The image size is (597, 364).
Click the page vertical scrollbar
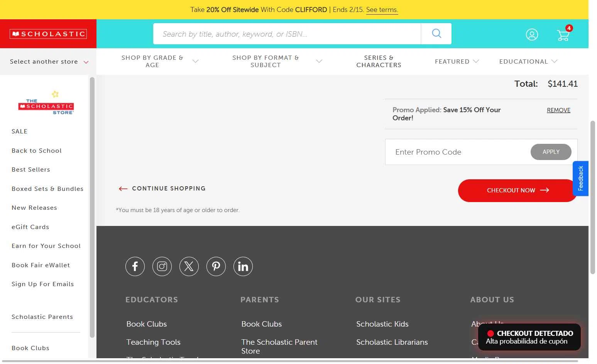click(x=593, y=197)
